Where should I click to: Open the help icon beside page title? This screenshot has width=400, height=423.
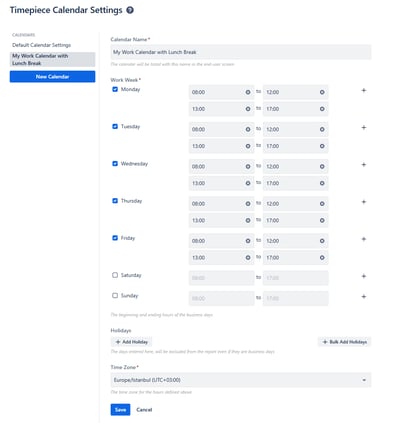(x=130, y=10)
